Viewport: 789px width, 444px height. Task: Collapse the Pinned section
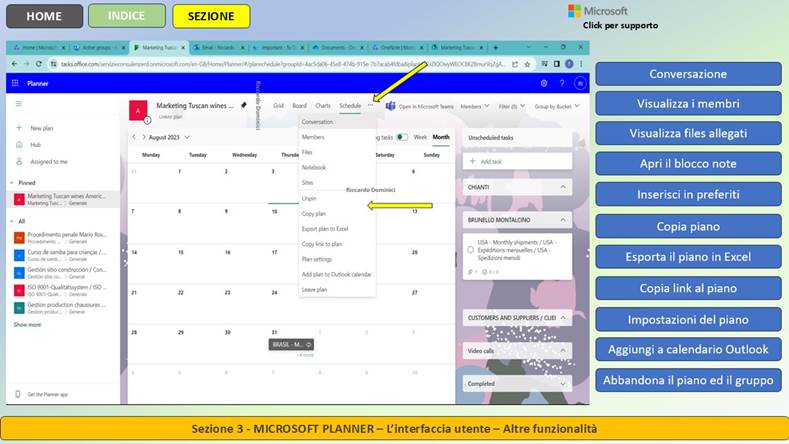click(x=12, y=183)
